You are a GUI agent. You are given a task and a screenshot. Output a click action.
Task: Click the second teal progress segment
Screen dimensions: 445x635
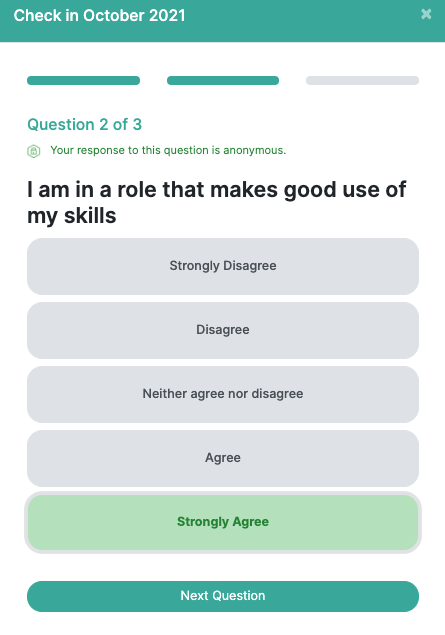[223, 80]
